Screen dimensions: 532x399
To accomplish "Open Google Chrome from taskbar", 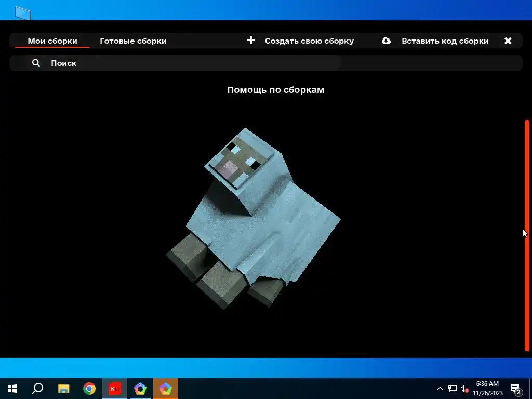I will [89, 389].
